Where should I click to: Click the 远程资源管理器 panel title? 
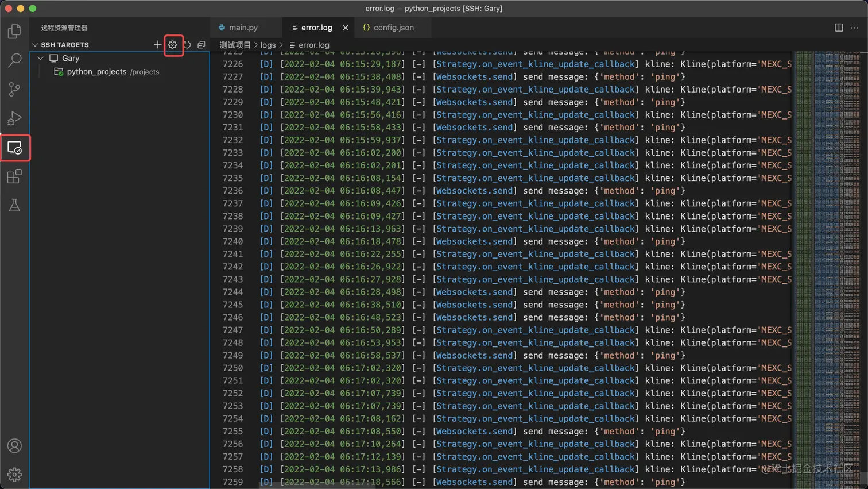coord(64,28)
